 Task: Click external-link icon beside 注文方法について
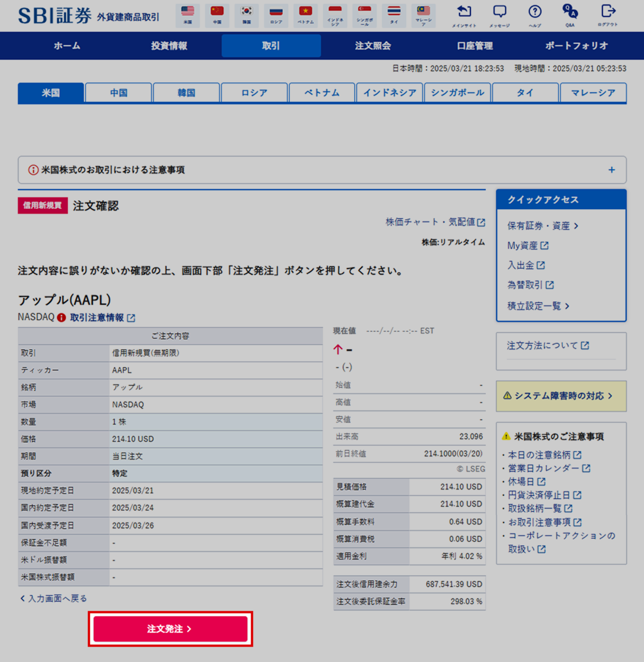click(585, 345)
